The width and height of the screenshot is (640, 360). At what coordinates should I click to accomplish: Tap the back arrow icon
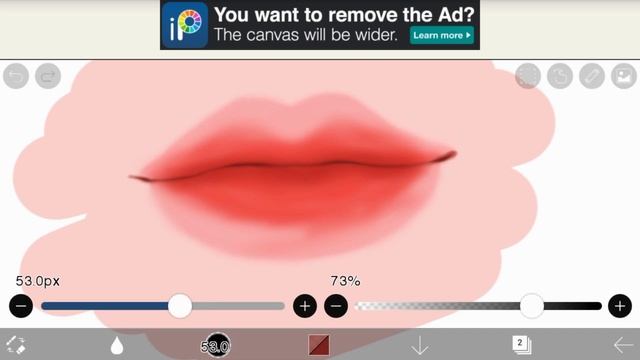click(623, 345)
